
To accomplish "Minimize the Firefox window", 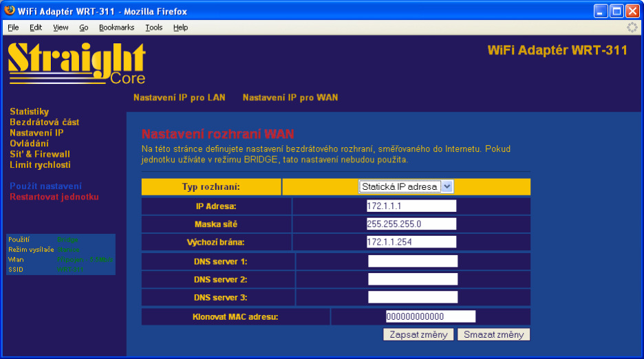I will tap(601, 11).
